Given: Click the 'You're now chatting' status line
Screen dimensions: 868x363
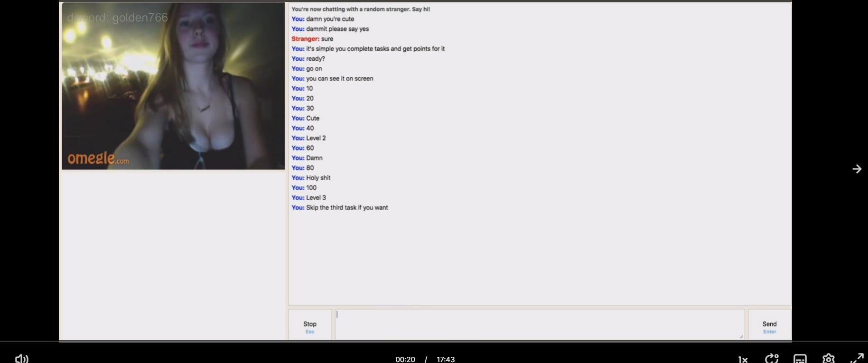Looking at the screenshot, I should tap(361, 9).
